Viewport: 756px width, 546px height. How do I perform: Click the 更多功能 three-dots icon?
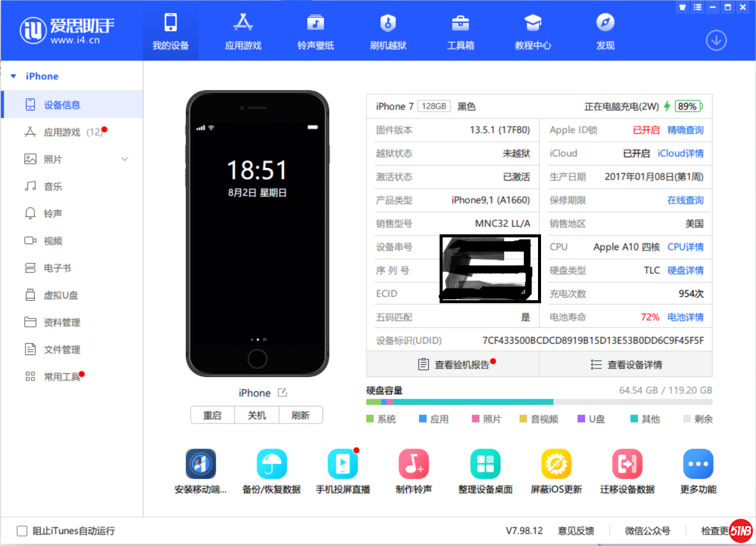(698, 464)
